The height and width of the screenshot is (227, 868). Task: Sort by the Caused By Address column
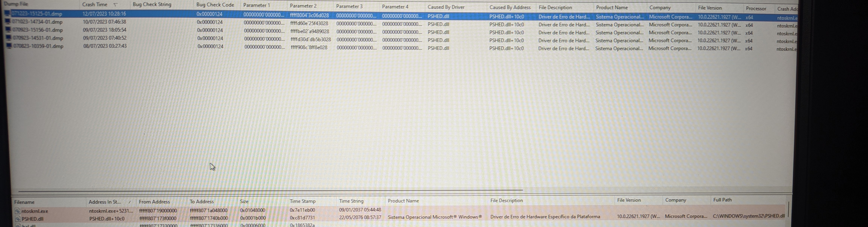click(x=510, y=7)
